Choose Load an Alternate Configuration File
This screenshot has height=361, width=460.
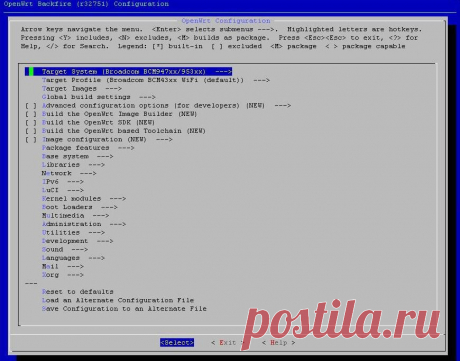(118, 300)
